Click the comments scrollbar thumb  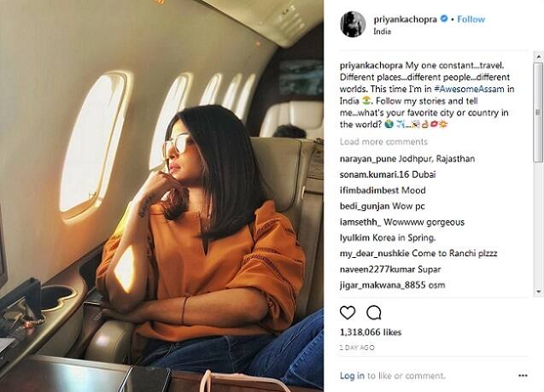[538, 112]
